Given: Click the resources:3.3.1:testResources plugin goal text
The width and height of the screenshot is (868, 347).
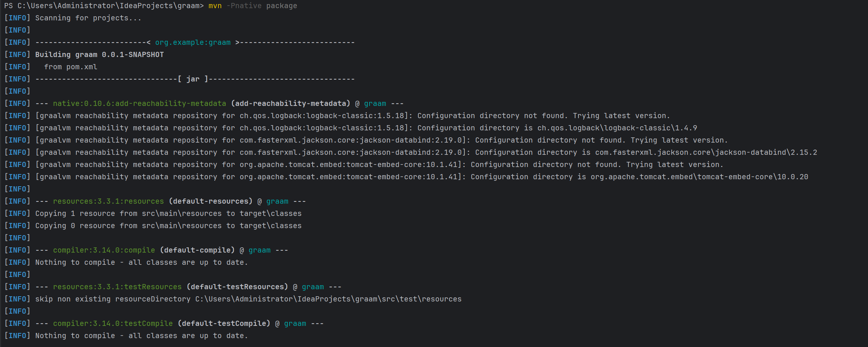Looking at the screenshot, I should pos(117,287).
